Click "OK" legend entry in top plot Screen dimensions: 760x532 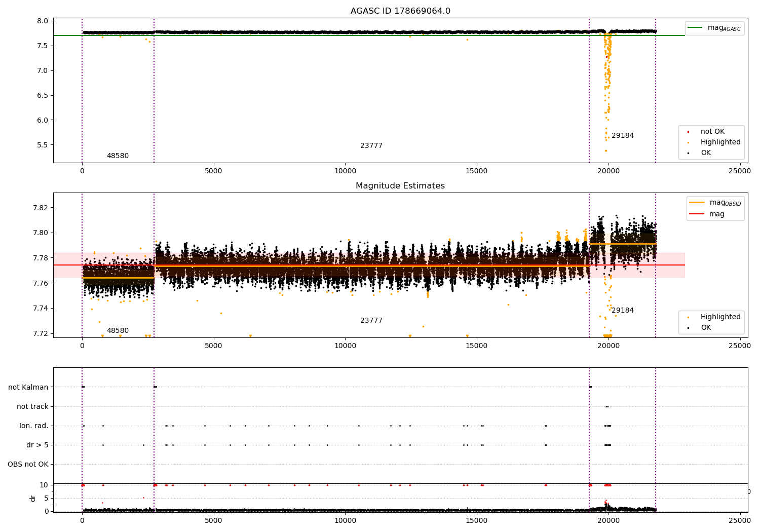click(705, 153)
